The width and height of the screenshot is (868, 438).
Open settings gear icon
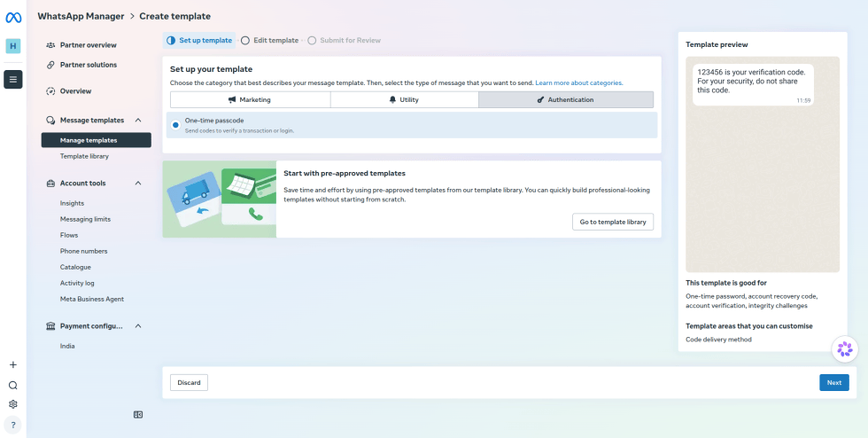[x=13, y=404]
